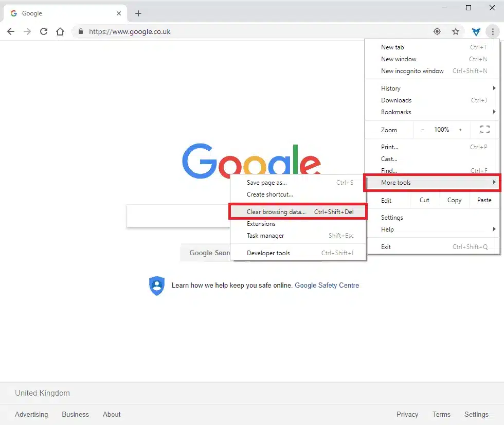Open Extensions from More tools submenu

point(298,224)
